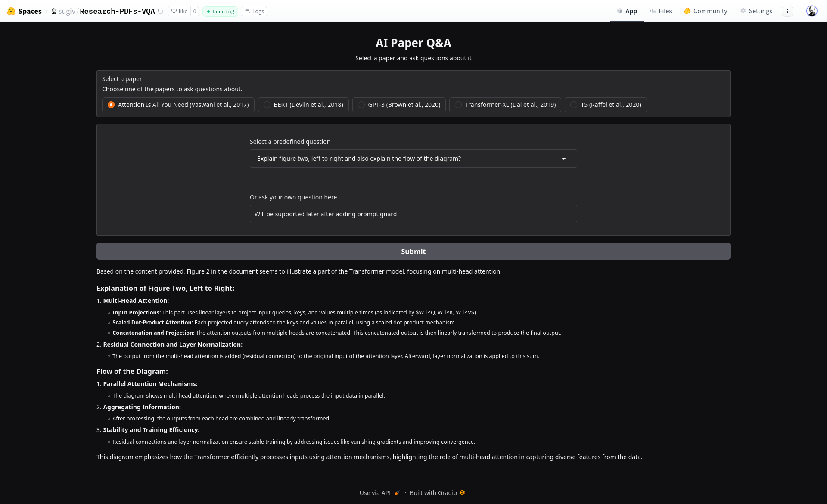Copy the space name with the copy icon
This screenshot has height=504, width=827.
(160, 11)
